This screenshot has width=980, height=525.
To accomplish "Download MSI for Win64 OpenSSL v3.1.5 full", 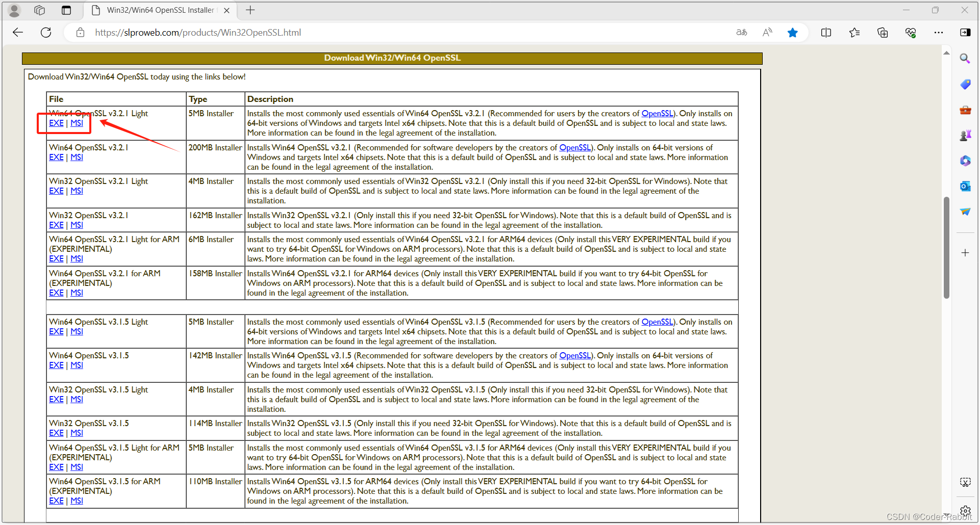I will pos(77,365).
